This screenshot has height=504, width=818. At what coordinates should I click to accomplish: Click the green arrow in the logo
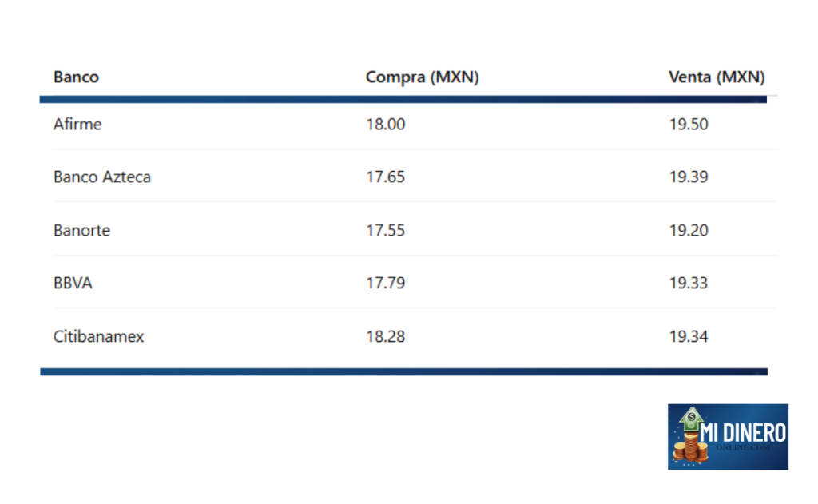coord(691,419)
